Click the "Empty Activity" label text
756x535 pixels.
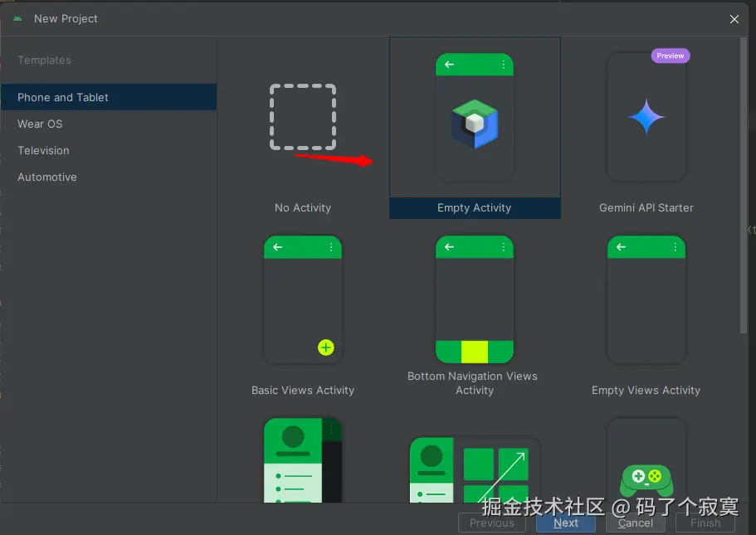click(x=475, y=207)
